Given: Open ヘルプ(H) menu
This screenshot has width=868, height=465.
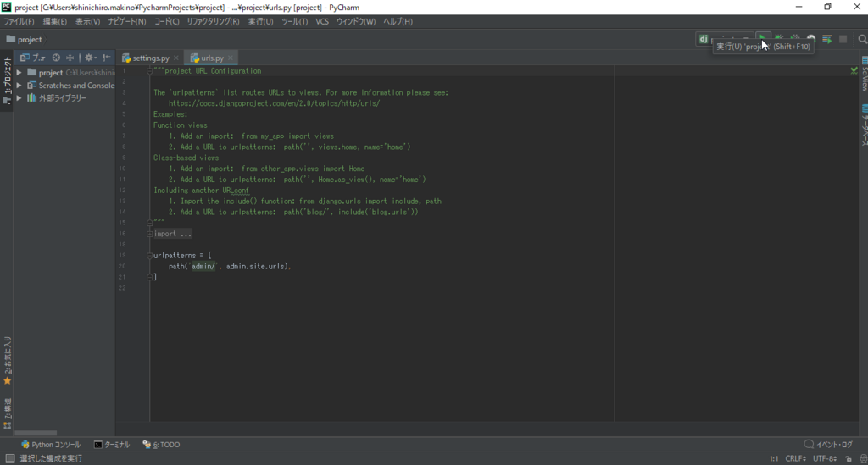Looking at the screenshot, I should pyautogui.click(x=398, y=21).
